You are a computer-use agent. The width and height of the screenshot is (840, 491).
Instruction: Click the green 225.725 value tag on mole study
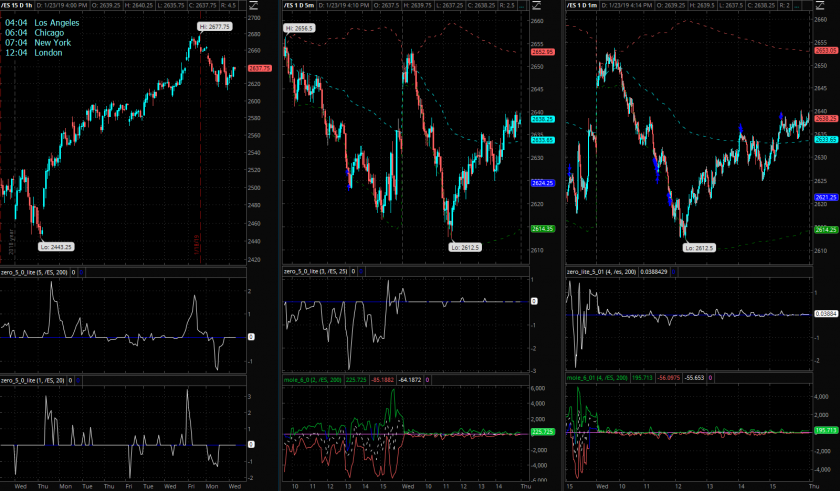tap(544, 431)
